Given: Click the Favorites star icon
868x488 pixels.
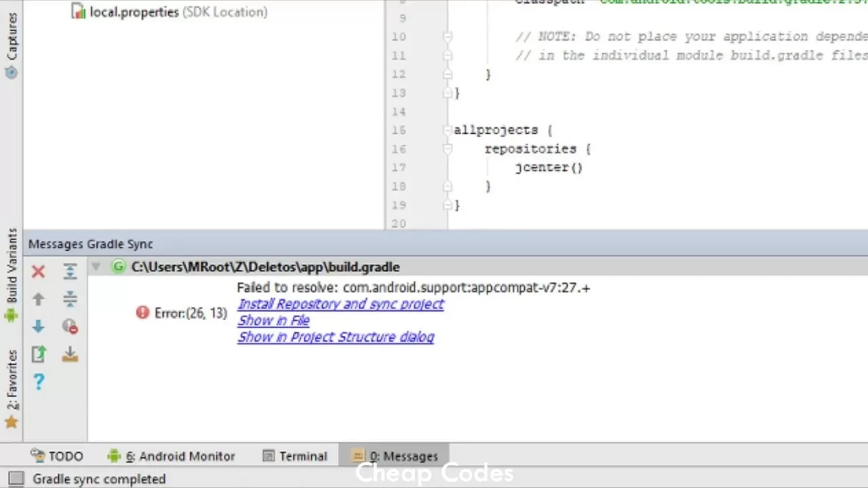Looking at the screenshot, I should click(x=11, y=422).
